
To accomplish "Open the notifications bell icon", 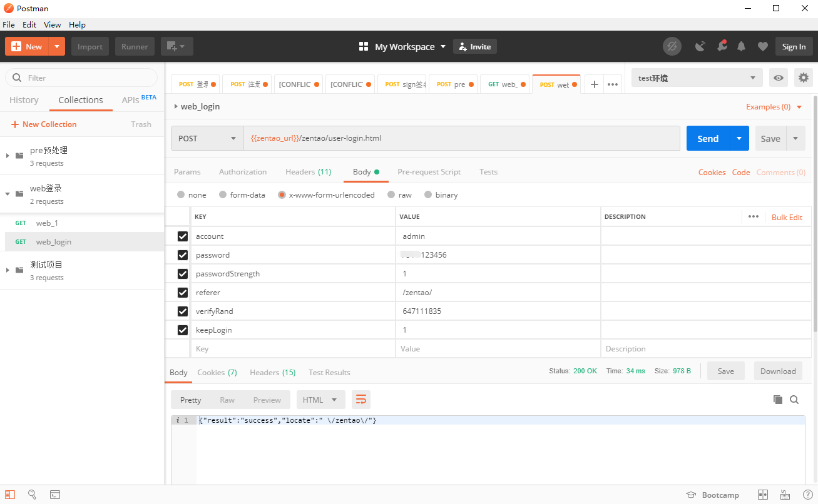I will coord(742,46).
